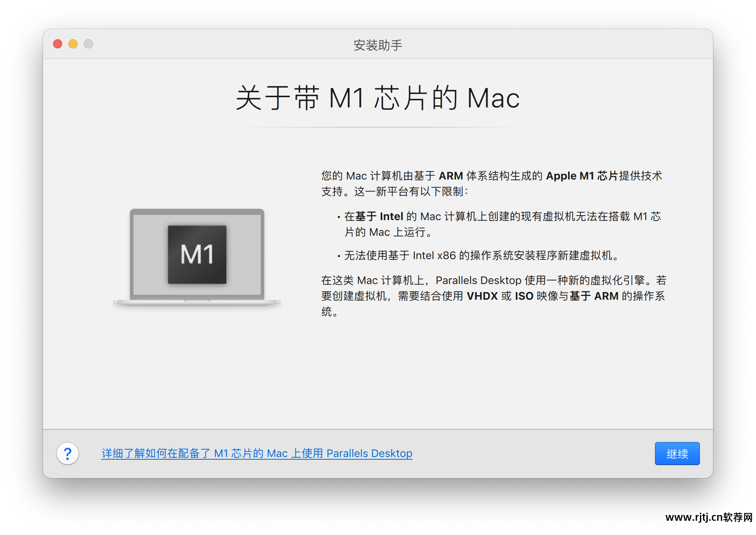Click the heading 关于带 M1 芯片的 Mac

tap(378, 98)
